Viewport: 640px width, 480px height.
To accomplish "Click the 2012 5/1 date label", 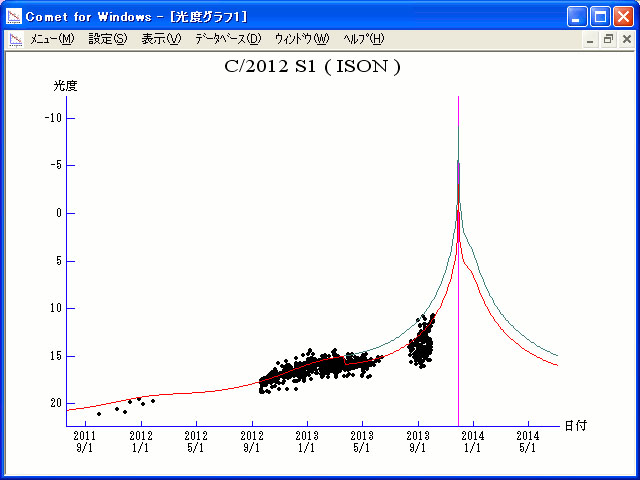I will click(196, 442).
